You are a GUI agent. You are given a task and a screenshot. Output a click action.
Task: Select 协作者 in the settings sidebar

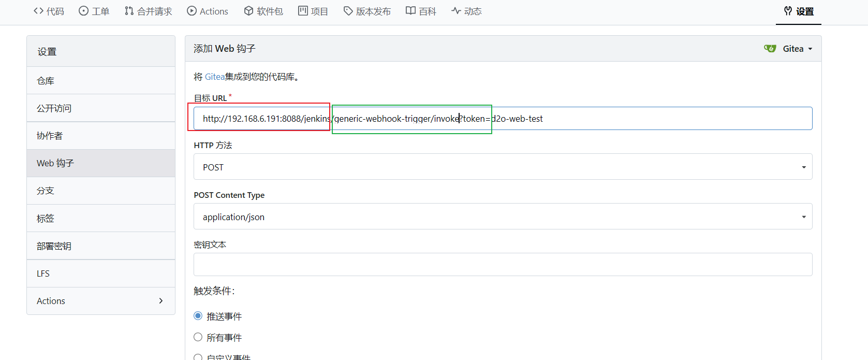click(x=101, y=136)
